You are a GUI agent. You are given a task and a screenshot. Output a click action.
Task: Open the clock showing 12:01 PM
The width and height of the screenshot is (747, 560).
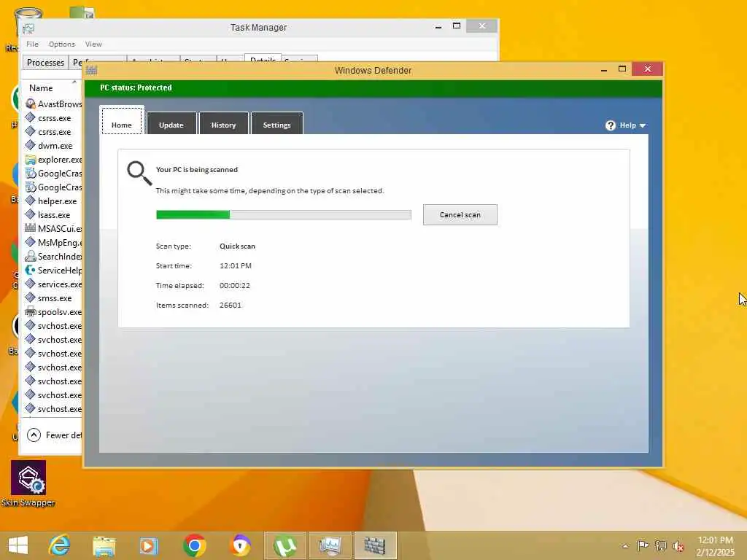715,545
